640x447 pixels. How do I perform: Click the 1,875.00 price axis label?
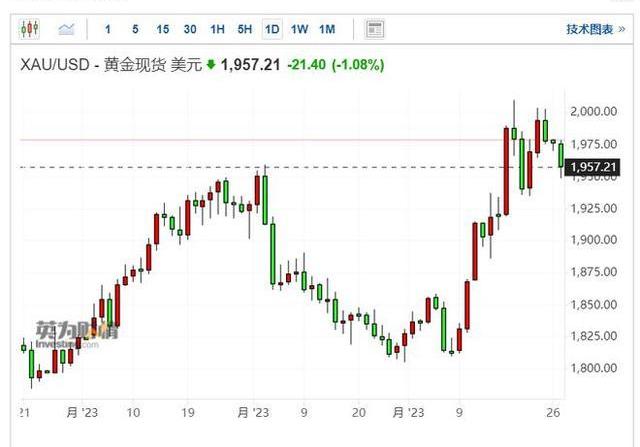[x=593, y=272]
